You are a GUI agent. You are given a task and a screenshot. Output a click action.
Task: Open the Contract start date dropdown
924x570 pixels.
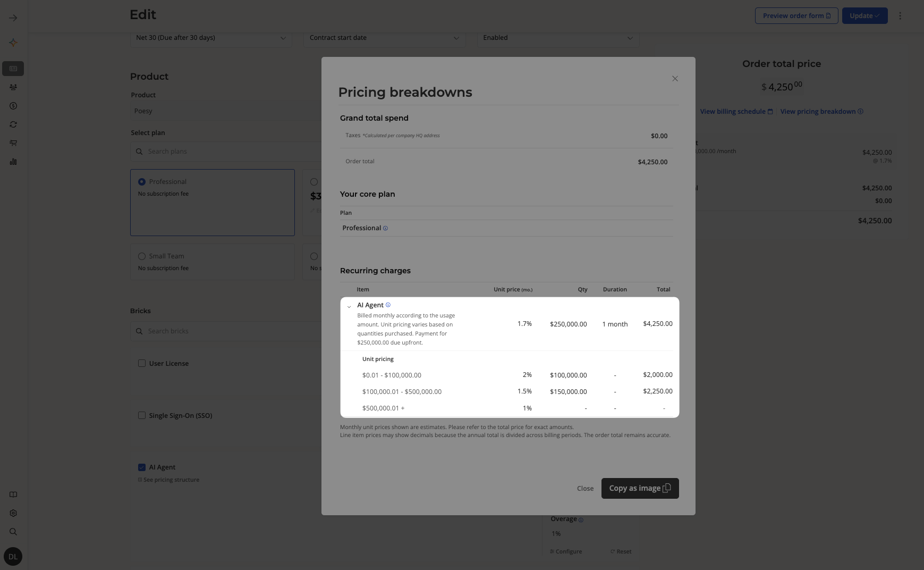pos(384,38)
